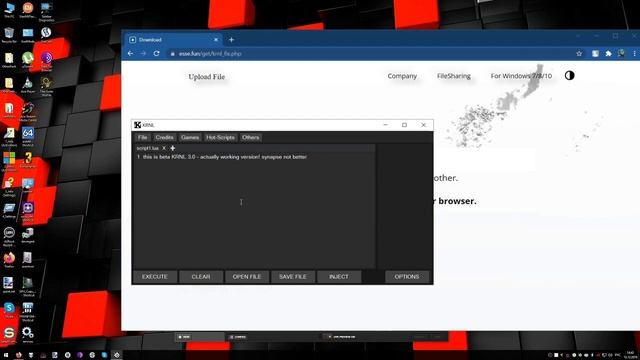The image size is (640, 360).
Task: Close the script1.lua tab with its X
Action: tap(164, 148)
